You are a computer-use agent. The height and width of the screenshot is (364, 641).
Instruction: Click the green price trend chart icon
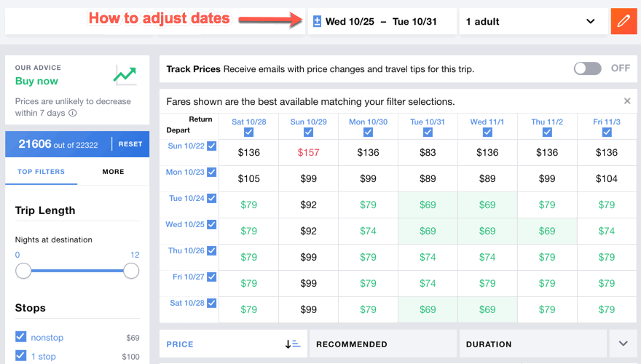tap(125, 74)
